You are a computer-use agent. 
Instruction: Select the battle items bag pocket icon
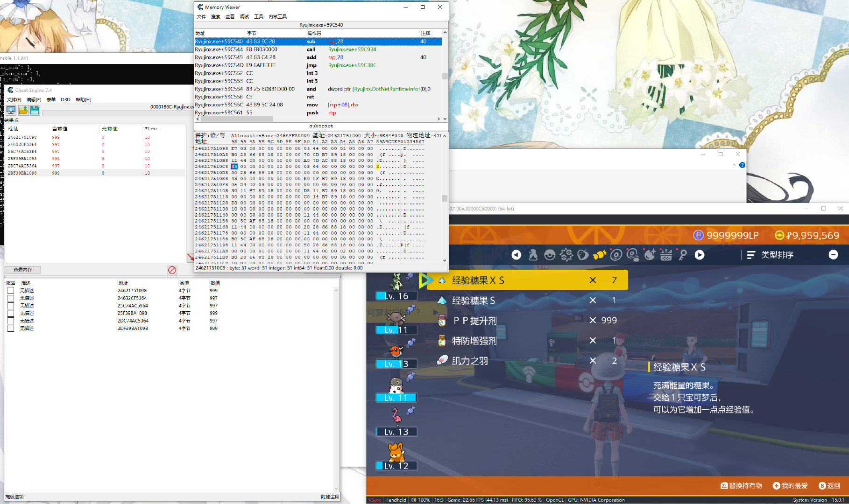pyautogui.click(x=566, y=255)
